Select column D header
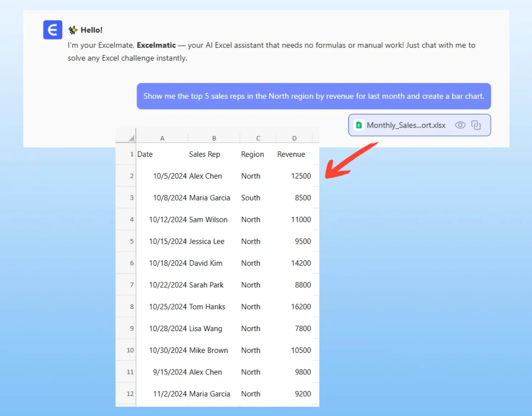The height and width of the screenshot is (416, 532). (294, 138)
